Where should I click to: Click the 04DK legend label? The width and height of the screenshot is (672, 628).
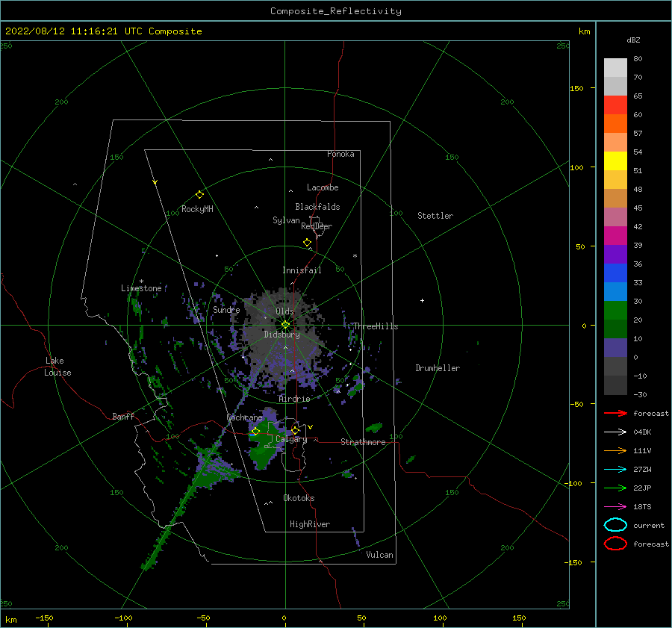tap(642, 432)
